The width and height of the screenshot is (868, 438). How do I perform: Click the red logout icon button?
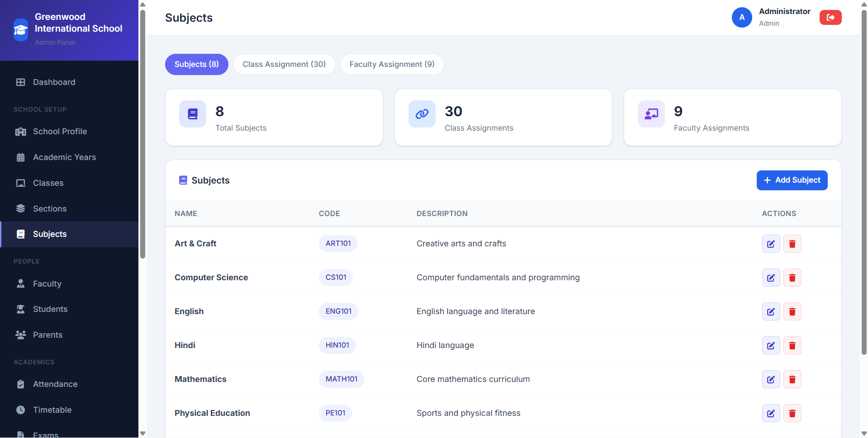[830, 18]
